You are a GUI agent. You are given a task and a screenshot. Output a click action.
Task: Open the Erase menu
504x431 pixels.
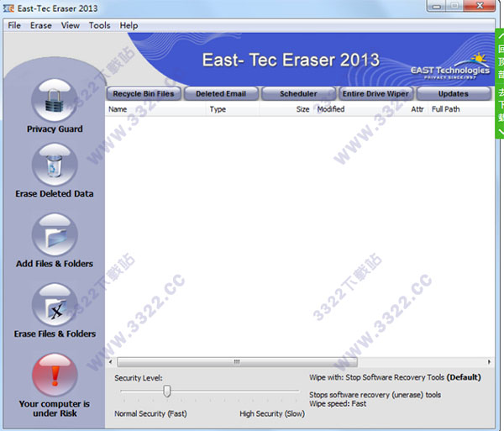(x=41, y=25)
